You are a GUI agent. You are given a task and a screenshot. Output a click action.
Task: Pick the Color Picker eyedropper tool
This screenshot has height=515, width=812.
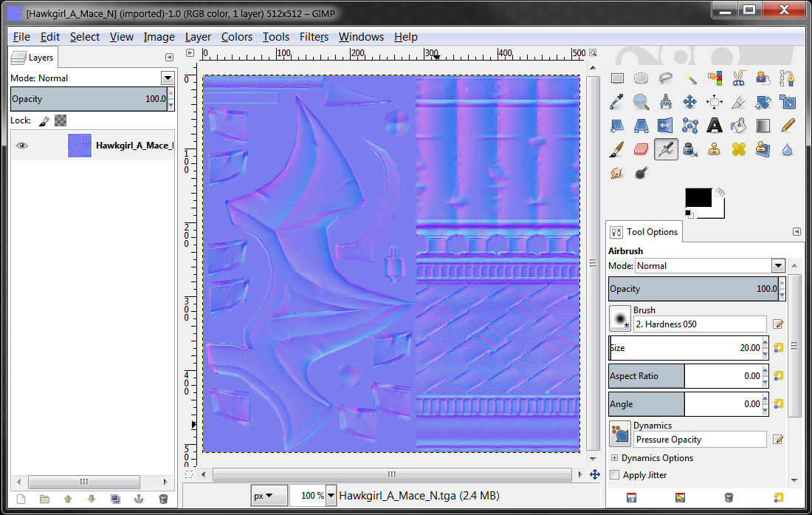pos(617,102)
